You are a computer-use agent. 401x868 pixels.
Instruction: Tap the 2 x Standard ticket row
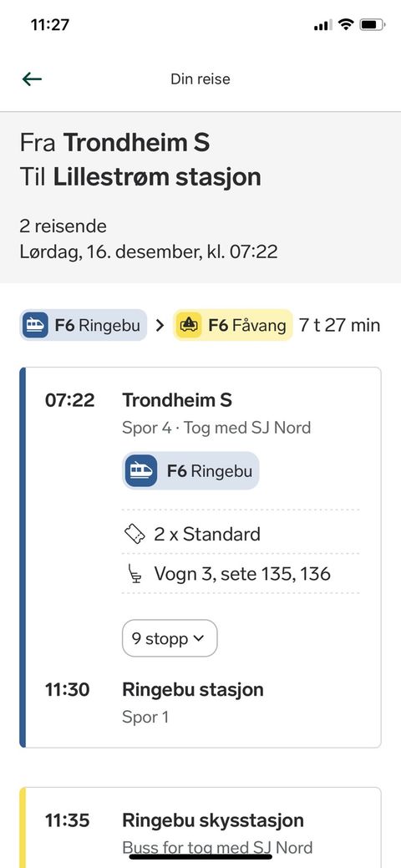coord(241,534)
